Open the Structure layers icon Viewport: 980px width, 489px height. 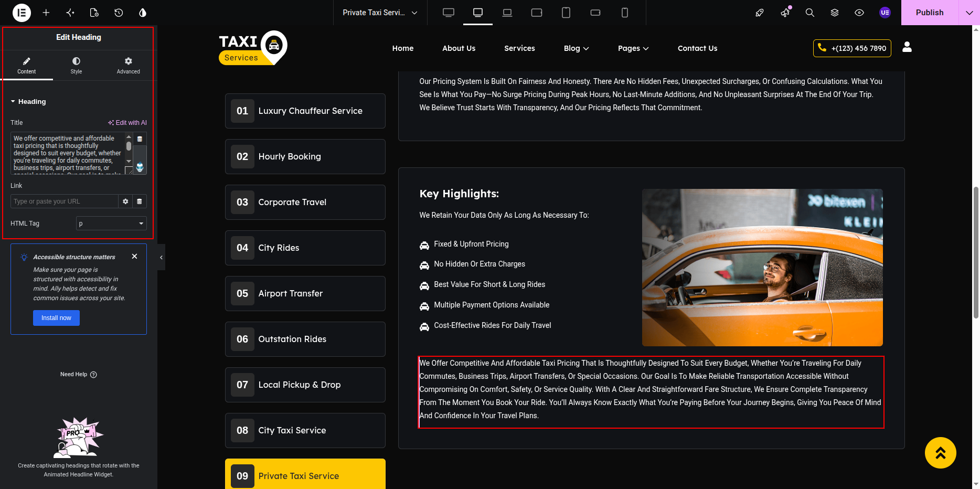click(x=835, y=13)
